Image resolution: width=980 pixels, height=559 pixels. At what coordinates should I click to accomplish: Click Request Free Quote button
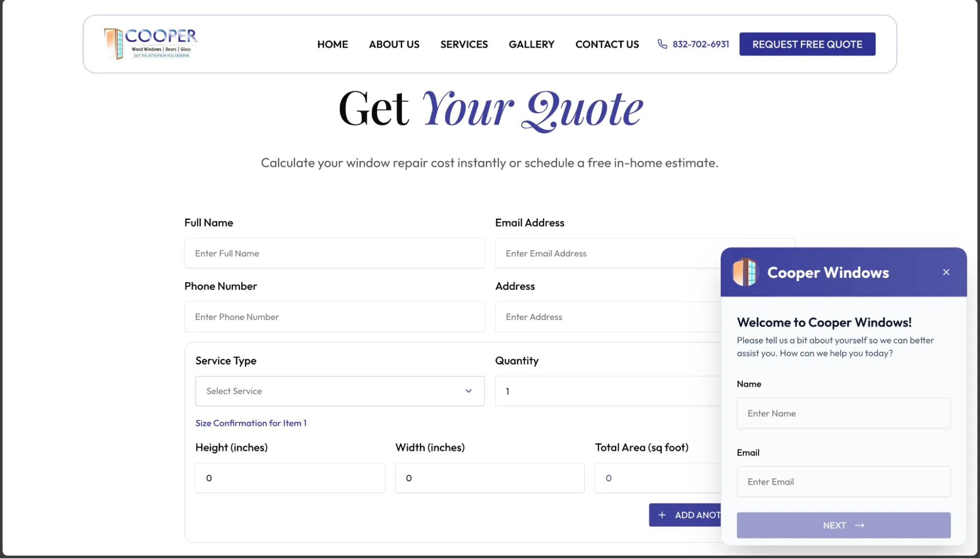tap(807, 44)
